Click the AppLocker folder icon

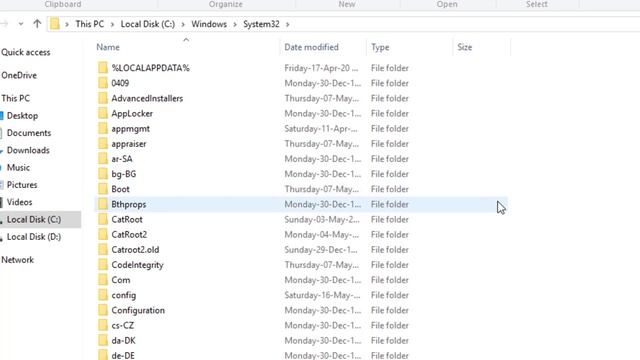tap(103, 113)
